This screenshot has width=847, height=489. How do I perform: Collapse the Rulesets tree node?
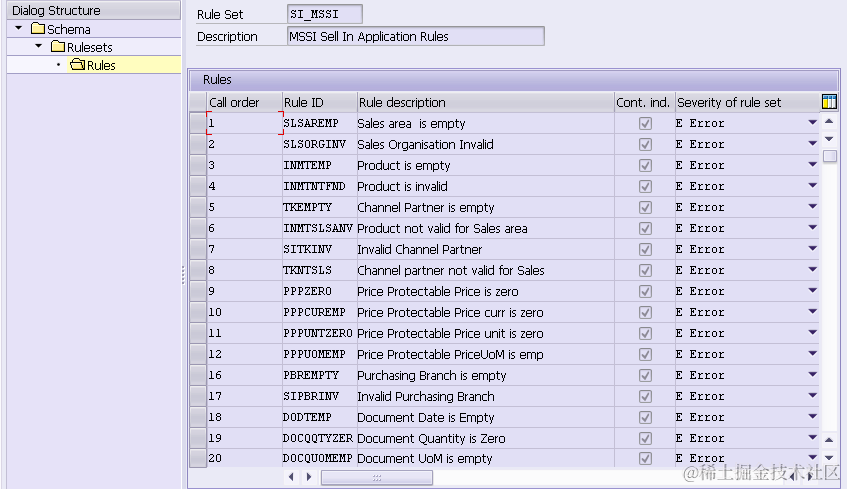pyautogui.click(x=38, y=46)
